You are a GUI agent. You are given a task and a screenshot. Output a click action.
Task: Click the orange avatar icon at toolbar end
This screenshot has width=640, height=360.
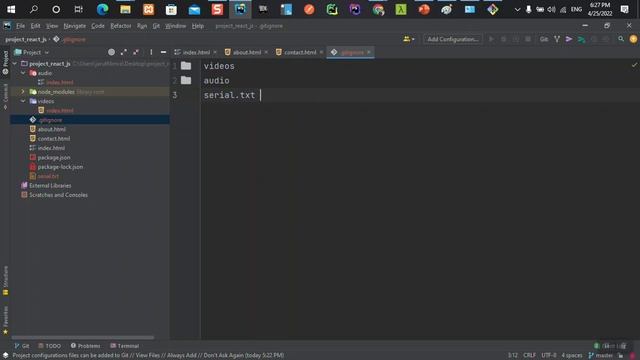633,39
